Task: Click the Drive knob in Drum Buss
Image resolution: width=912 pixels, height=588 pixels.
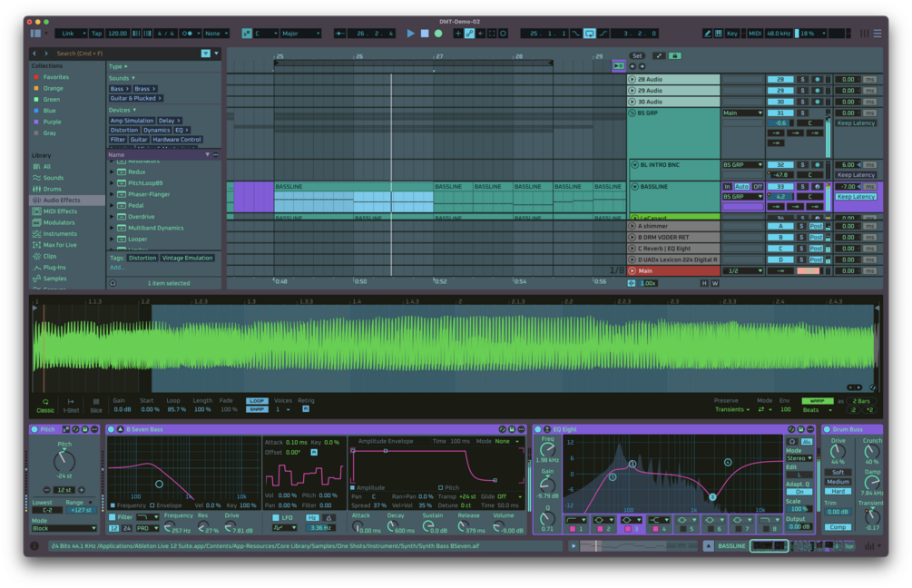Action: coord(838,451)
